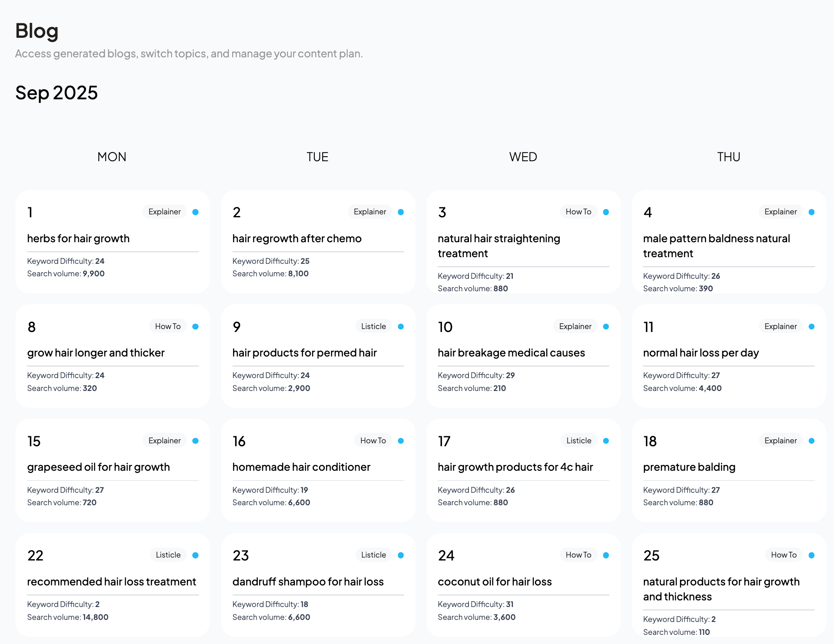Select the blue indicator on 'coconut oil for hair loss'

606,555
